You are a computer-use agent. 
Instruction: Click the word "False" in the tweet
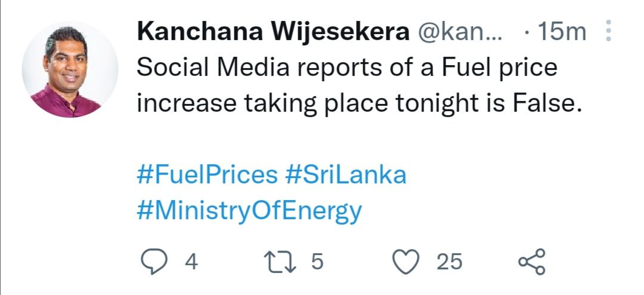click(x=540, y=105)
